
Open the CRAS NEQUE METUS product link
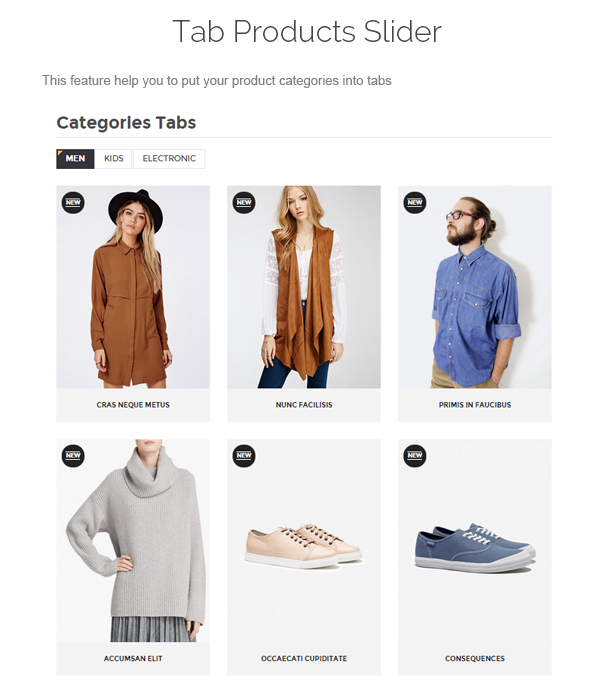coord(133,405)
